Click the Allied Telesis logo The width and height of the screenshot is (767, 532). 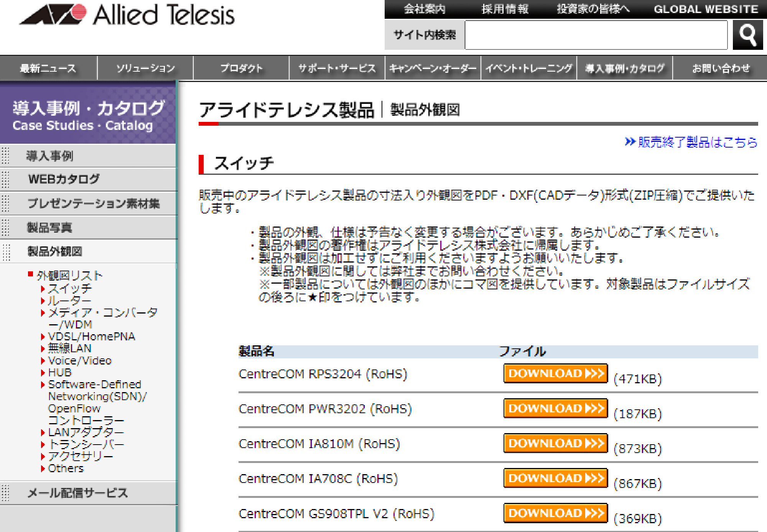[127, 15]
